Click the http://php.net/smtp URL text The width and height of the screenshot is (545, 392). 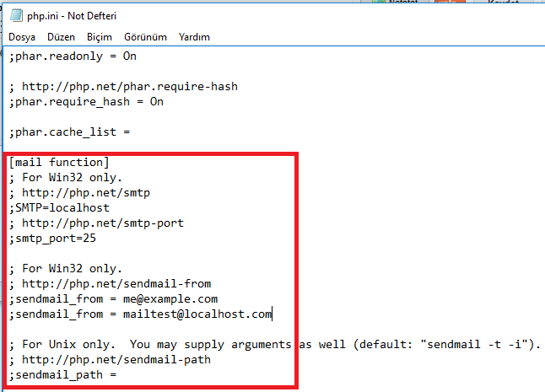(86, 193)
